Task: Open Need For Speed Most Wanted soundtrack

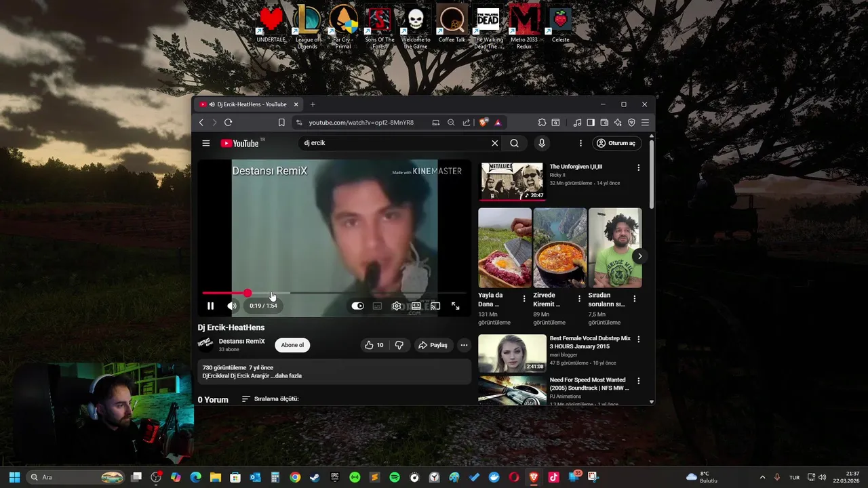Action: click(512, 390)
